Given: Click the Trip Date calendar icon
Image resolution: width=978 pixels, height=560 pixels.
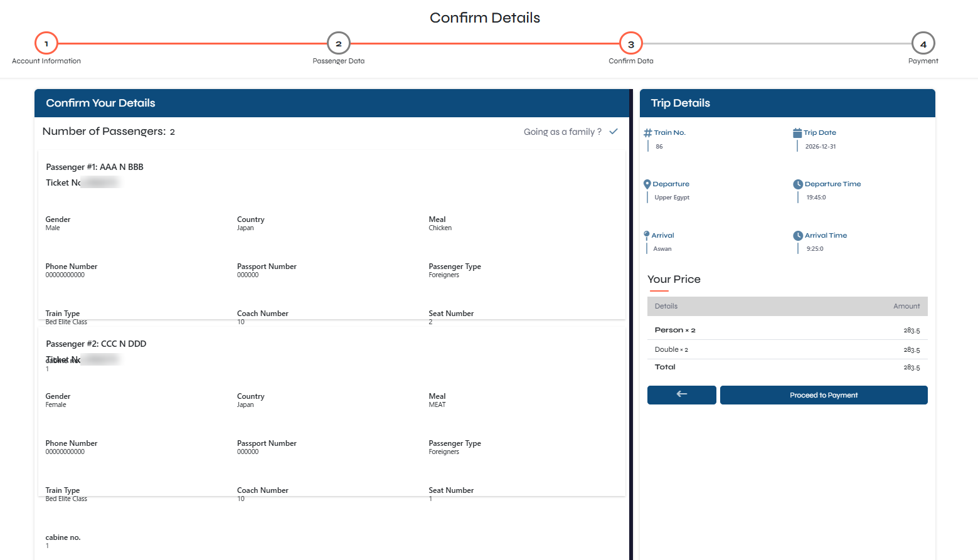Looking at the screenshot, I should [x=797, y=133].
